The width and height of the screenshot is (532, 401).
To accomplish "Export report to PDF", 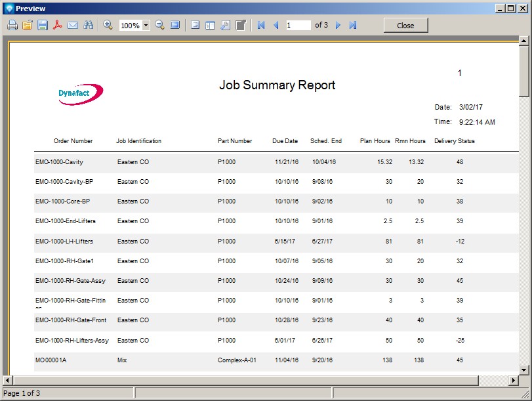I will 58,25.
